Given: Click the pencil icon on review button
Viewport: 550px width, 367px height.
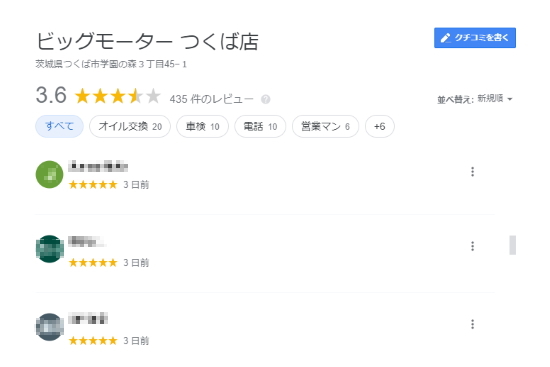Looking at the screenshot, I should (445, 38).
